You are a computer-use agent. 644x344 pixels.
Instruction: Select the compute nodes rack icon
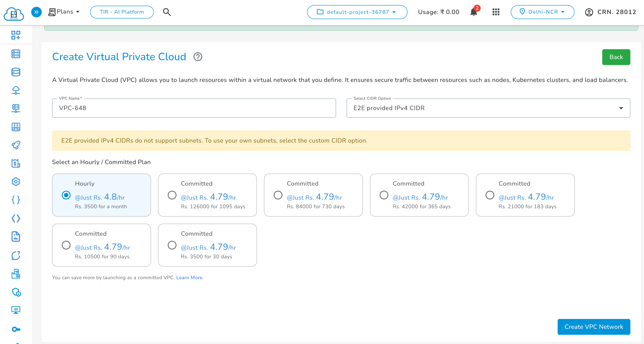[16, 54]
